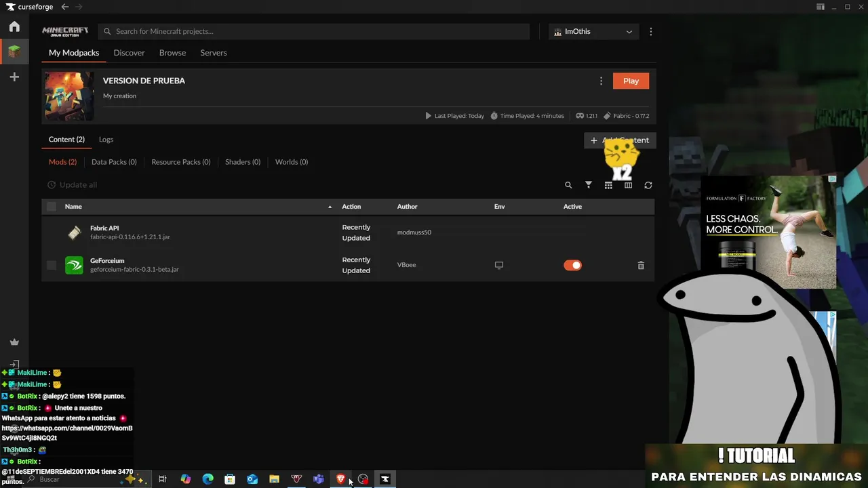Click the GeForceium green mod icon
Image resolution: width=868 pixels, height=488 pixels.
pyautogui.click(x=74, y=265)
